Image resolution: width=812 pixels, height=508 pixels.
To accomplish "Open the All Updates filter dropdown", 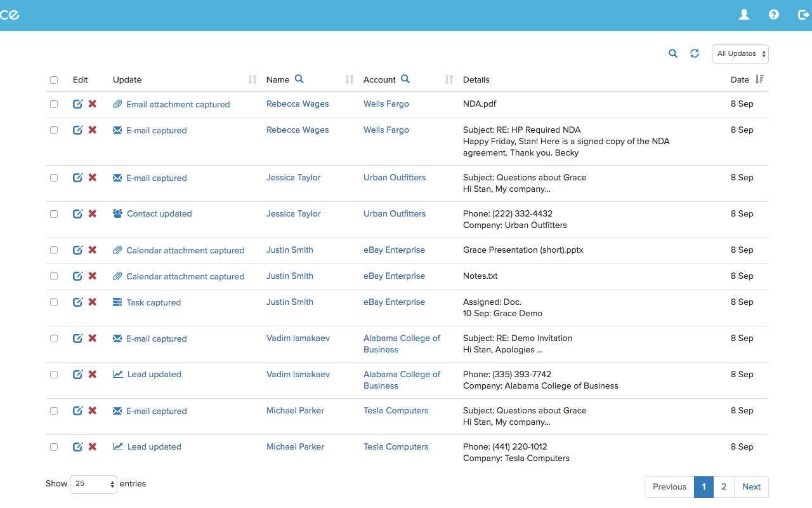I will 740,54.
